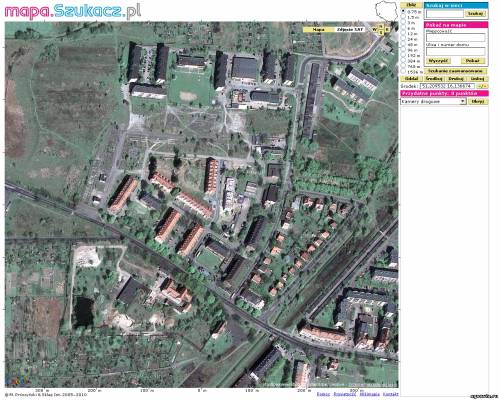500x400 pixels.
Task: Click the Google logo on the map corner
Action: click(18, 381)
